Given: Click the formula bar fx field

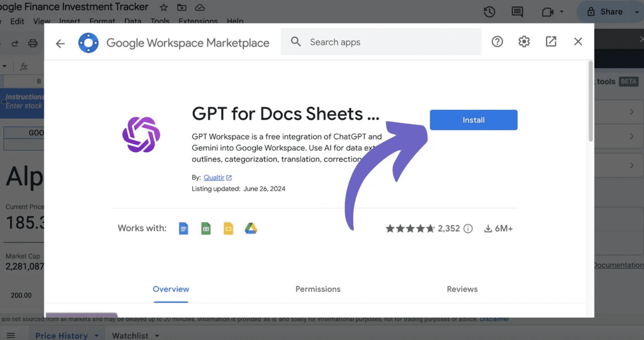Looking at the screenshot, I should (x=24, y=66).
